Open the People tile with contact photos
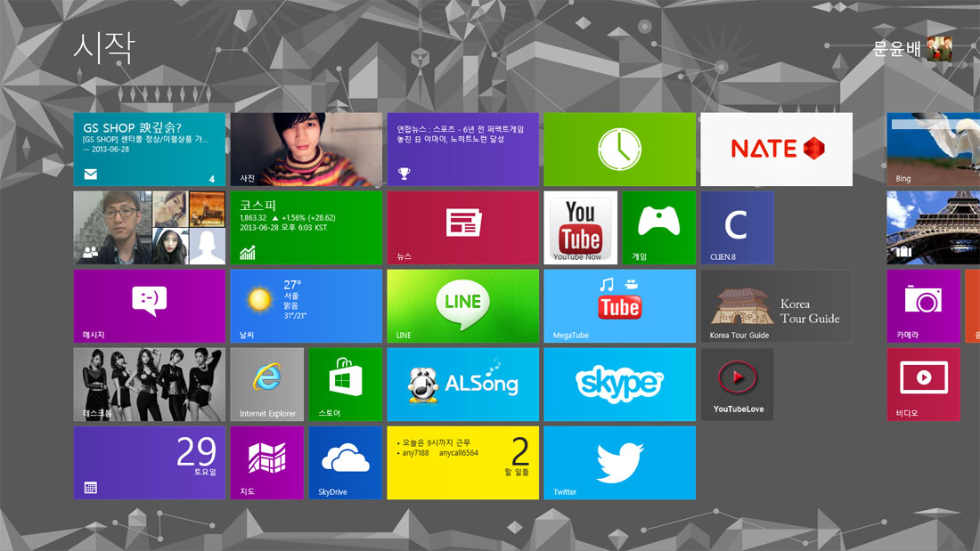 (x=150, y=227)
